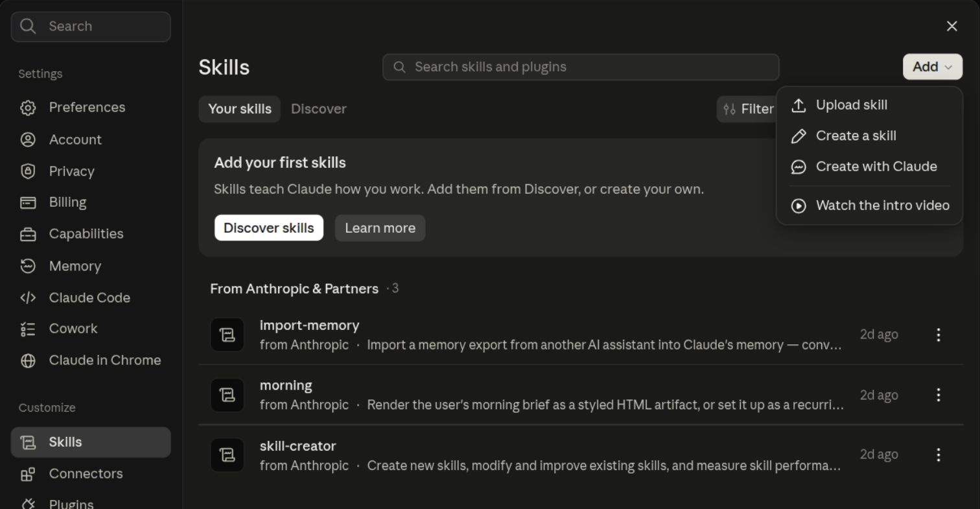Click the plug icon beside Plugins
980x509 pixels.
click(x=28, y=504)
